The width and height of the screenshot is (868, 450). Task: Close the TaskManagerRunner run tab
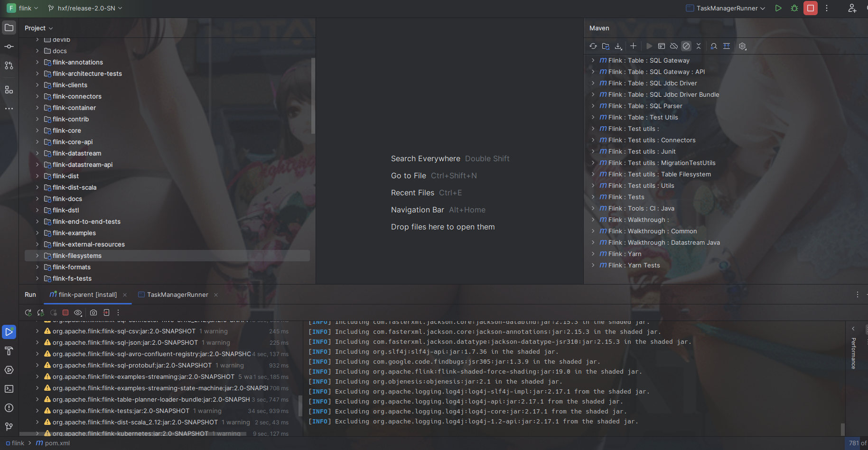point(216,295)
